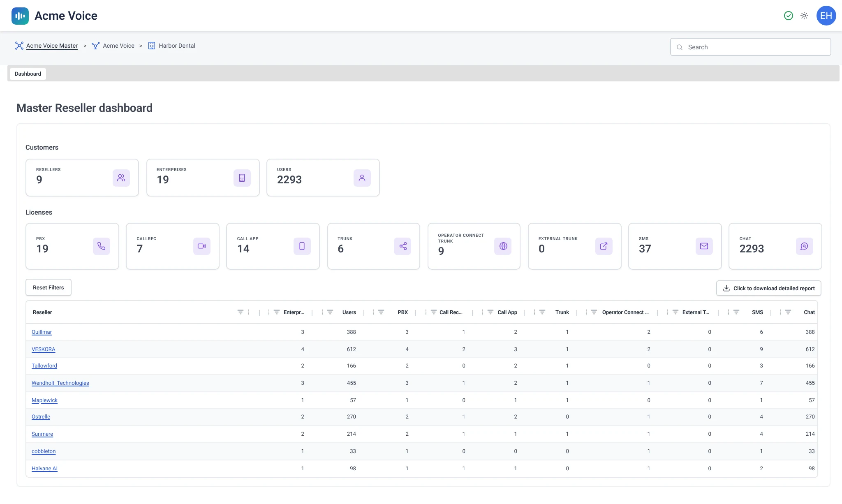Open the Call App column filter
Viewport: 842px width, 504px height.
click(x=490, y=312)
